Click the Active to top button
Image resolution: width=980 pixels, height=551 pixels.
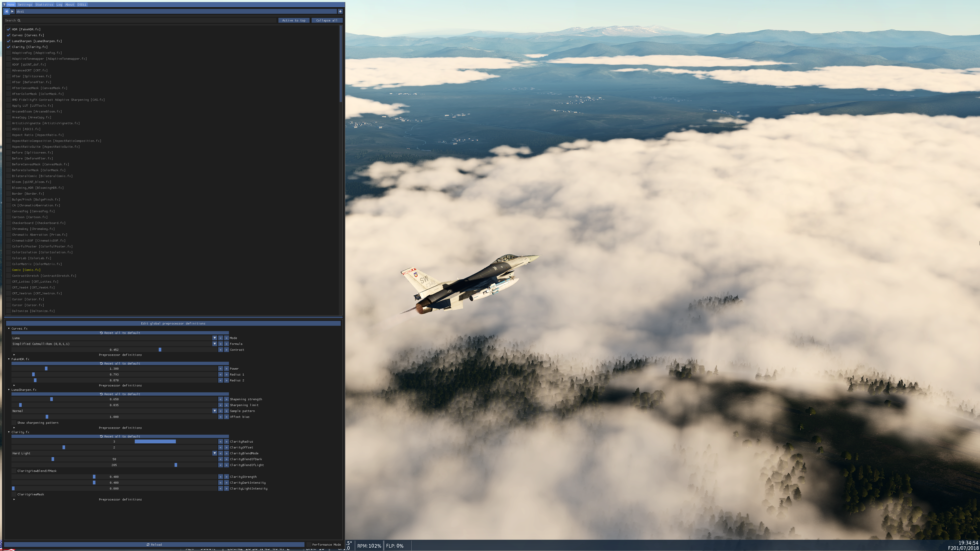(294, 20)
